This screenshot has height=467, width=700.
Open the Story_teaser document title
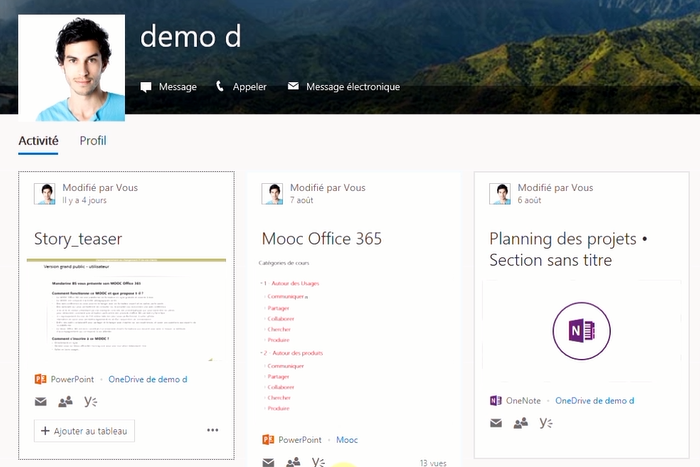point(78,239)
